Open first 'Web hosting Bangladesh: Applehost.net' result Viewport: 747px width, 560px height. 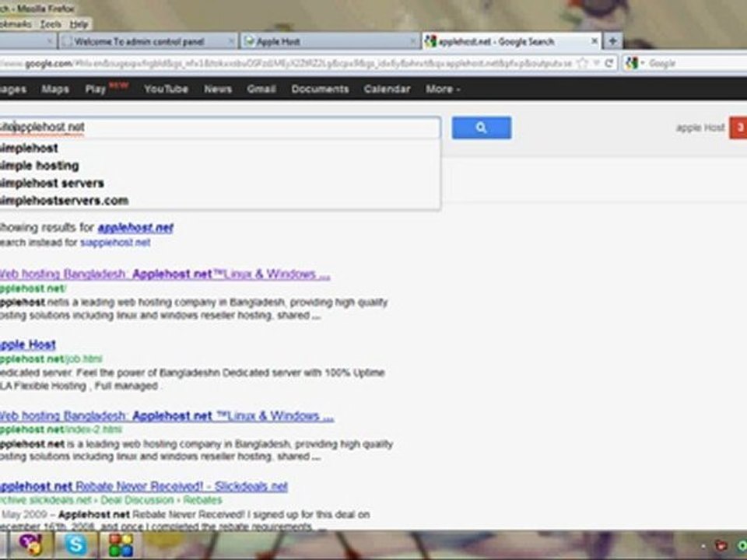coord(164,275)
